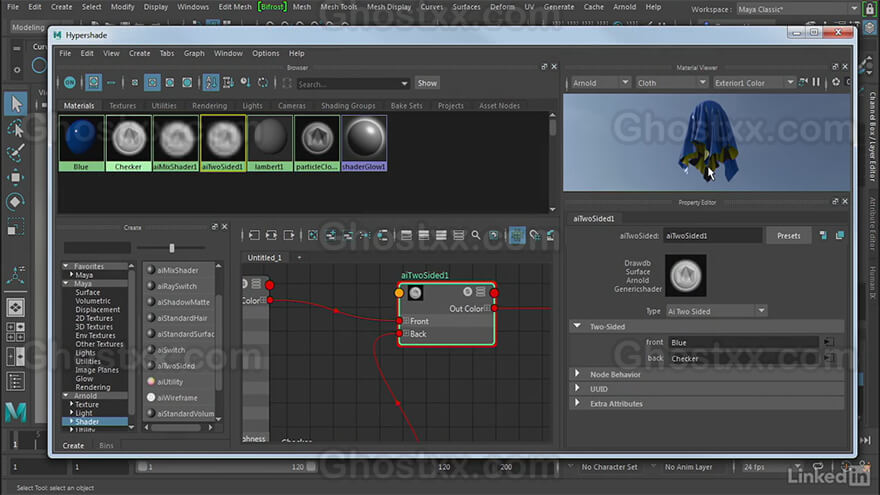The width and height of the screenshot is (880, 495).
Task: Open the Bifrost menu in Maya
Action: (272, 7)
